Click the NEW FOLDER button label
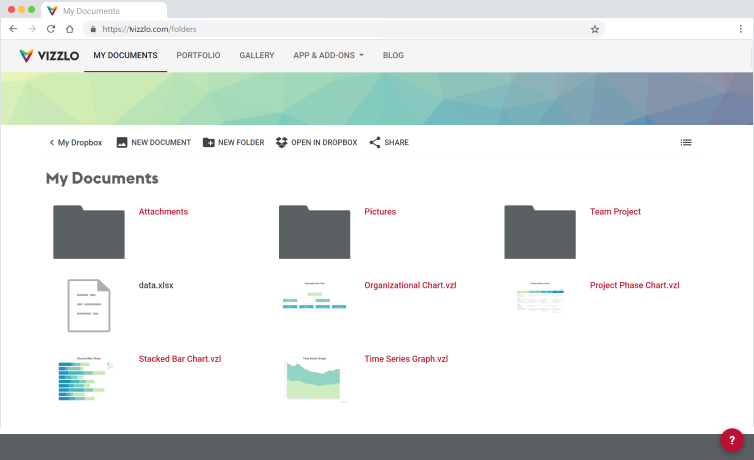This screenshot has height=460, width=754. tap(241, 142)
